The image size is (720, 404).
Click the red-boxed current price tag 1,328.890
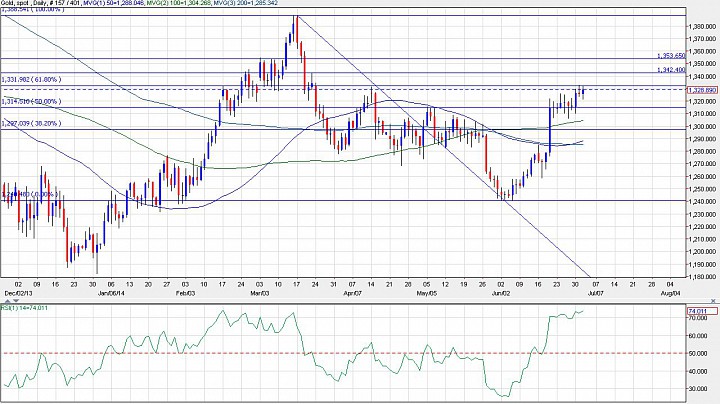coord(702,90)
